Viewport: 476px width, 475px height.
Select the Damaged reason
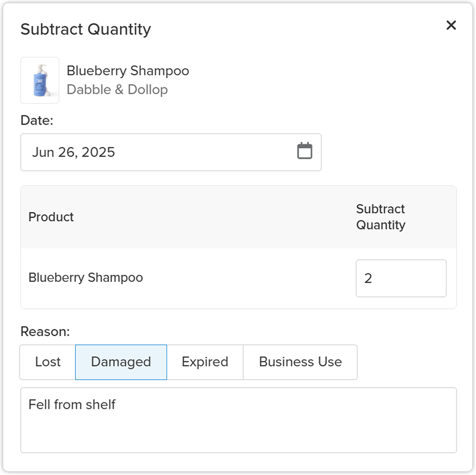(121, 362)
